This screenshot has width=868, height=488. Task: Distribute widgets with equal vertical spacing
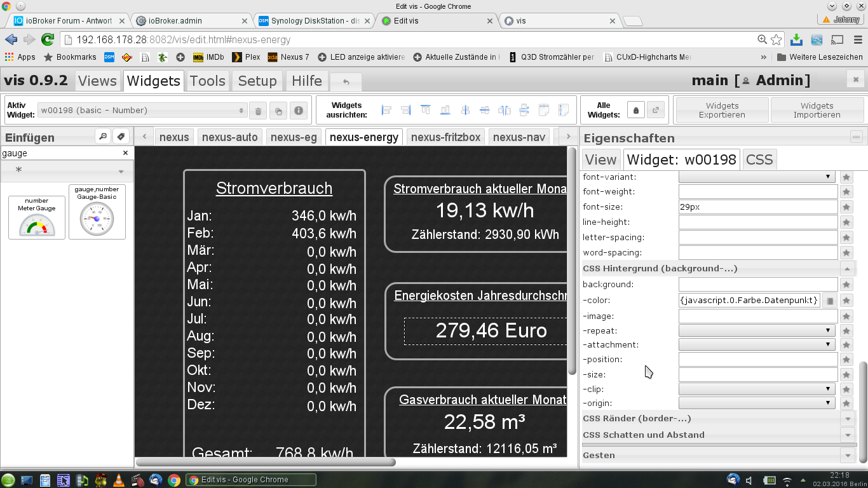524,110
